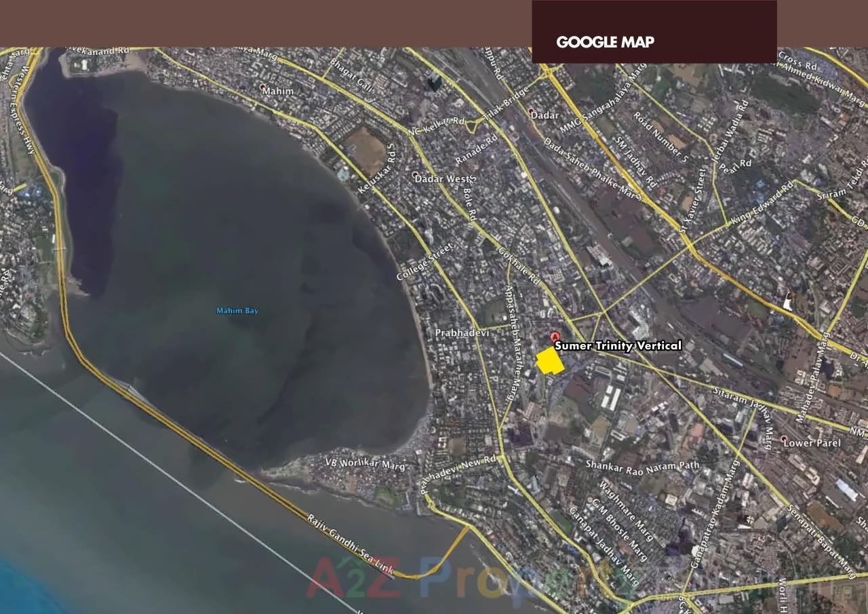Select the Dadar West location marker
This screenshot has height=614, width=868.
[x=416, y=176]
